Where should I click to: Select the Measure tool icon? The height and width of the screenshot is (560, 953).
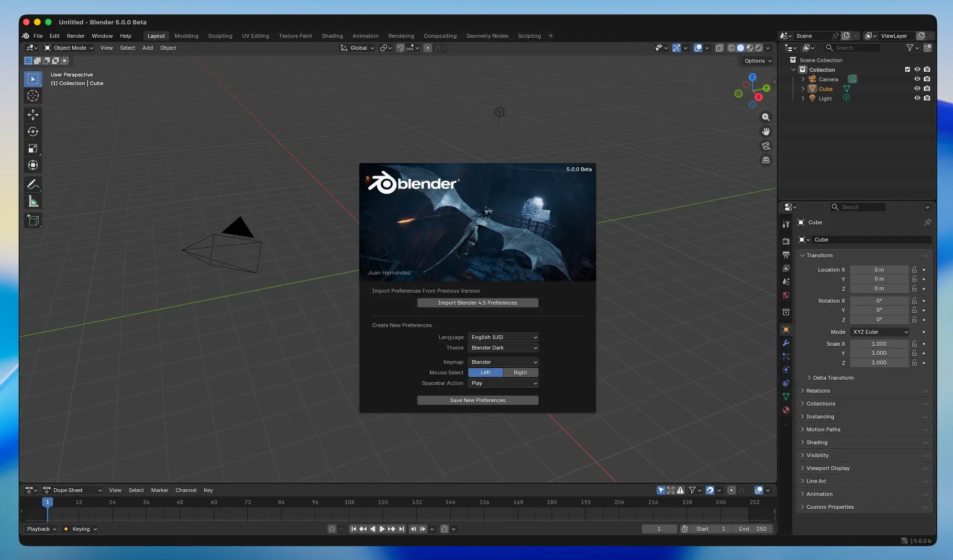point(33,201)
